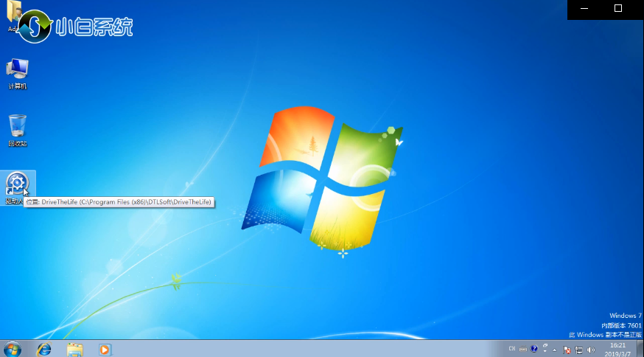The height and width of the screenshot is (357, 644).
Task: Launch Internet Explorer from the taskbar
Action: [44, 350]
